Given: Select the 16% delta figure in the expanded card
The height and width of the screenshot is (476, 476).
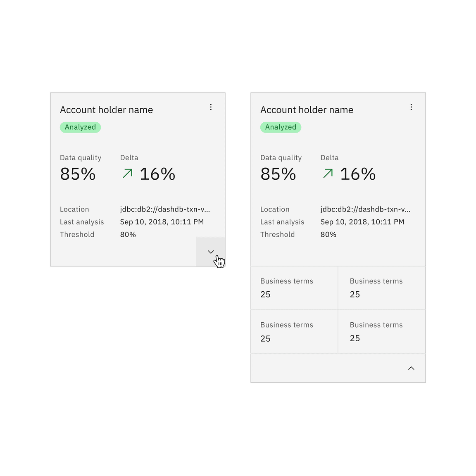Looking at the screenshot, I should [358, 174].
